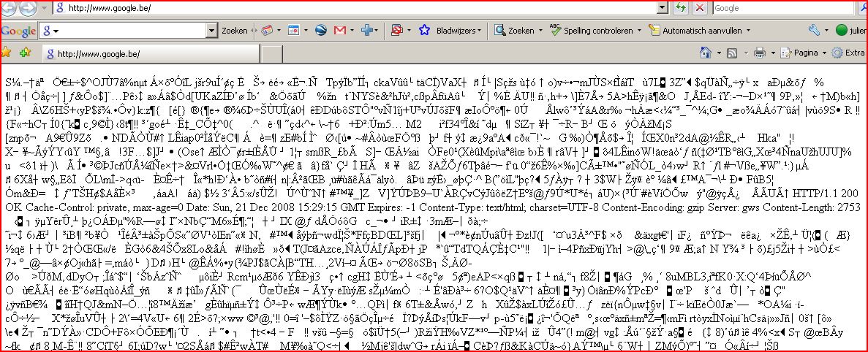Expand the dropdown next to the news icon

coord(279,31)
